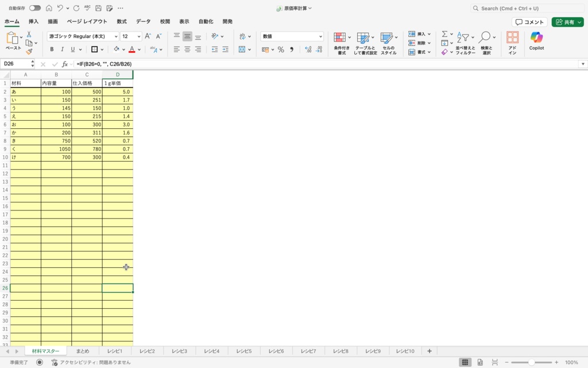Switch to the 挿入 ribbon tab
The width and height of the screenshot is (588, 368).
point(33,21)
